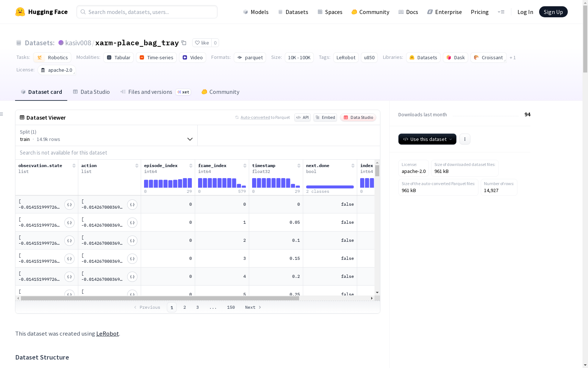Click the API button in Dataset Viewer
The width and height of the screenshot is (588, 368).
[x=302, y=117]
